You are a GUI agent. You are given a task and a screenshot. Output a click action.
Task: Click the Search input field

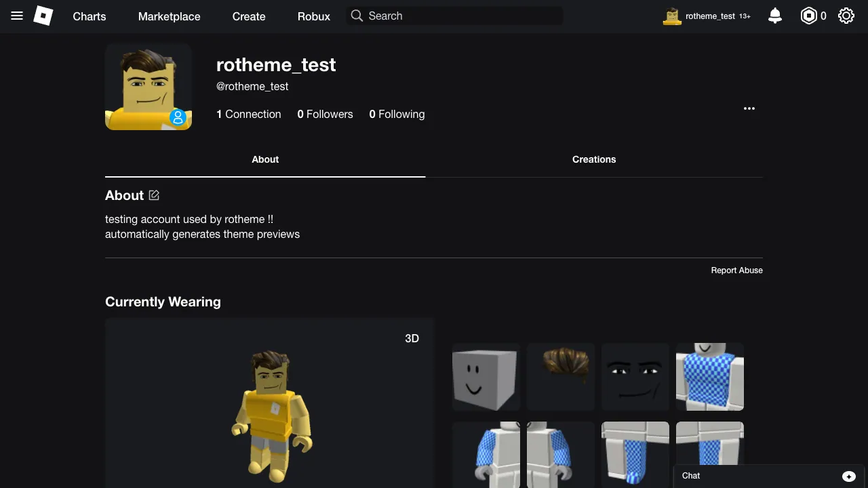[x=454, y=16]
